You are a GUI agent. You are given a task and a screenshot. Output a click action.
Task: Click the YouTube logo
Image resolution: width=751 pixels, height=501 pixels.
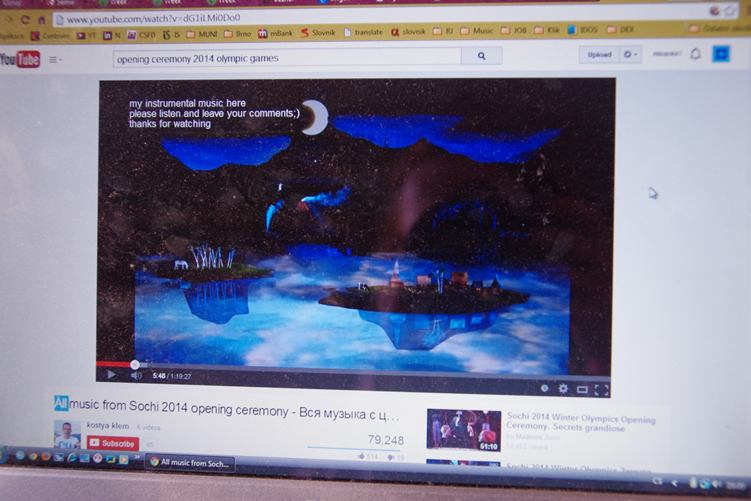pos(20,59)
